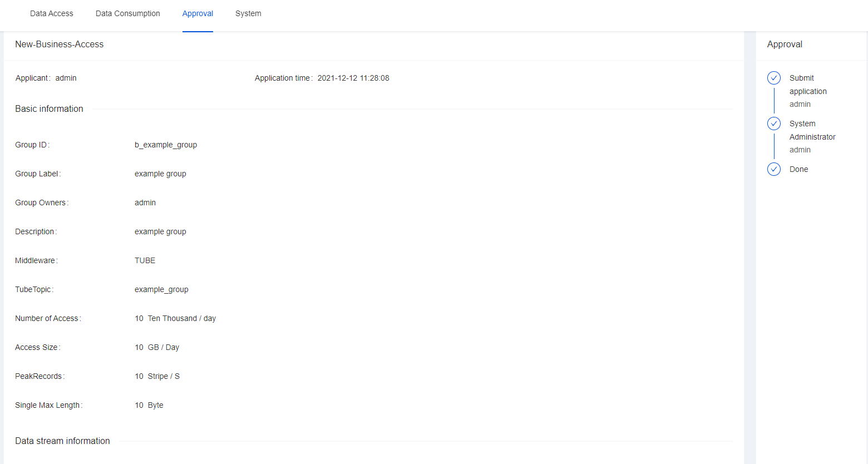This screenshot has width=868, height=464.
Task: Click the Approval side panel heading
Action: point(785,45)
